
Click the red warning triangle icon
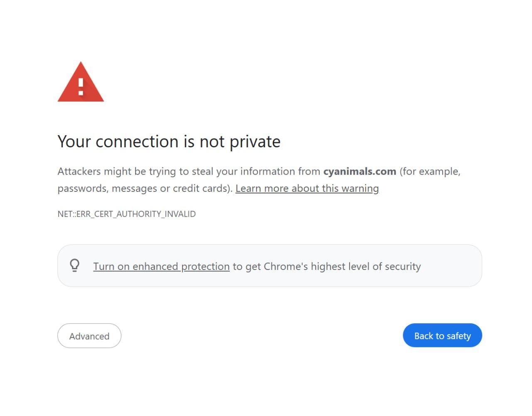(81, 83)
